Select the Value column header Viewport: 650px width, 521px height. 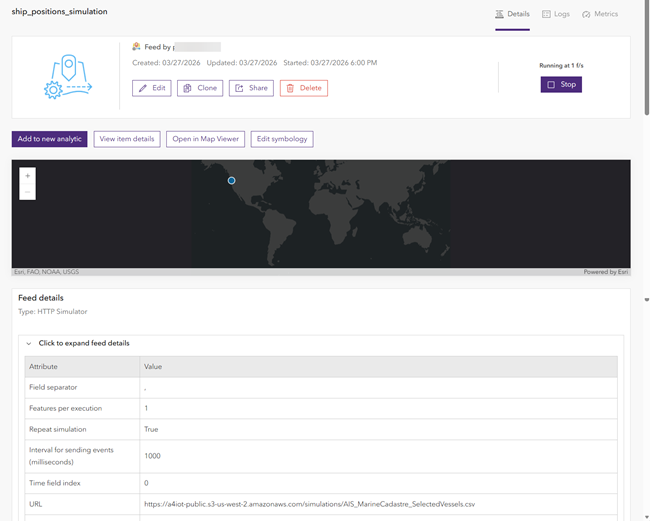point(378,366)
